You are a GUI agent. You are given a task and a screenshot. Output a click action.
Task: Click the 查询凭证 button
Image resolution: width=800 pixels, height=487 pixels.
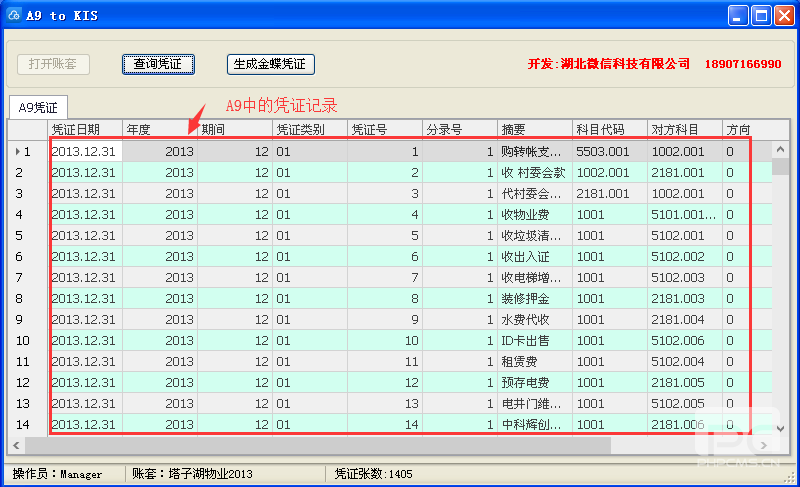[x=158, y=64]
